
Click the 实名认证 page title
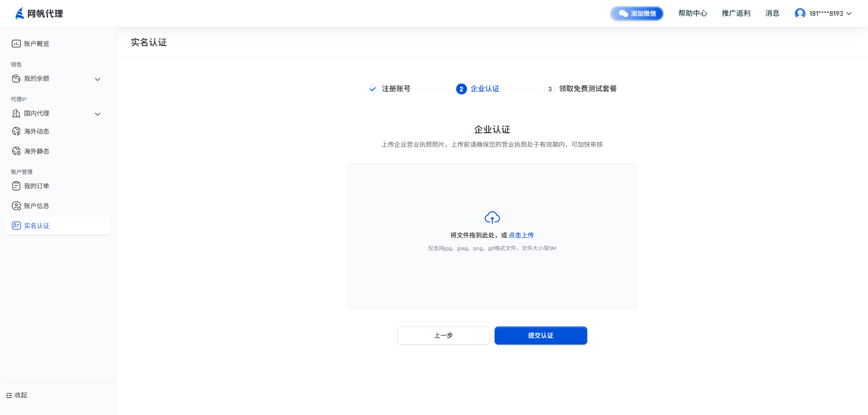[x=149, y=42]
